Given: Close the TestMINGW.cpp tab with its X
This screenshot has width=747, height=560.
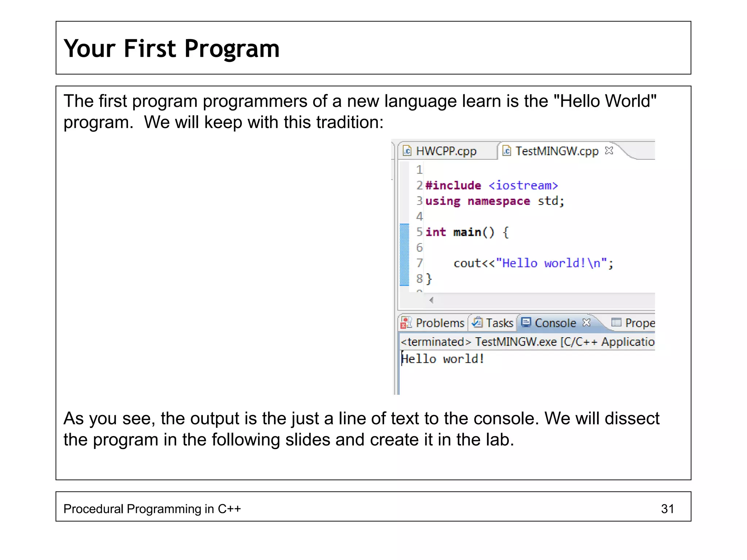Looking at the screenshot, I should click(609, 151).
